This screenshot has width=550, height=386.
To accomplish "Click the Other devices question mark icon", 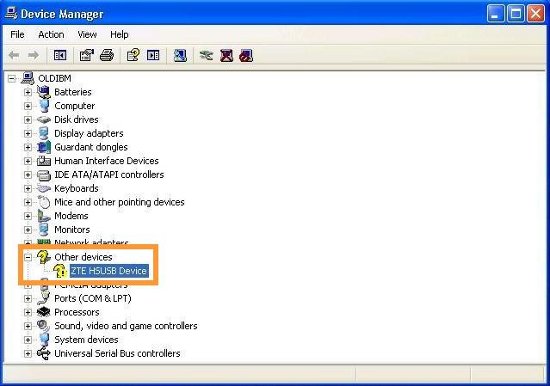I will click(44, 257).
